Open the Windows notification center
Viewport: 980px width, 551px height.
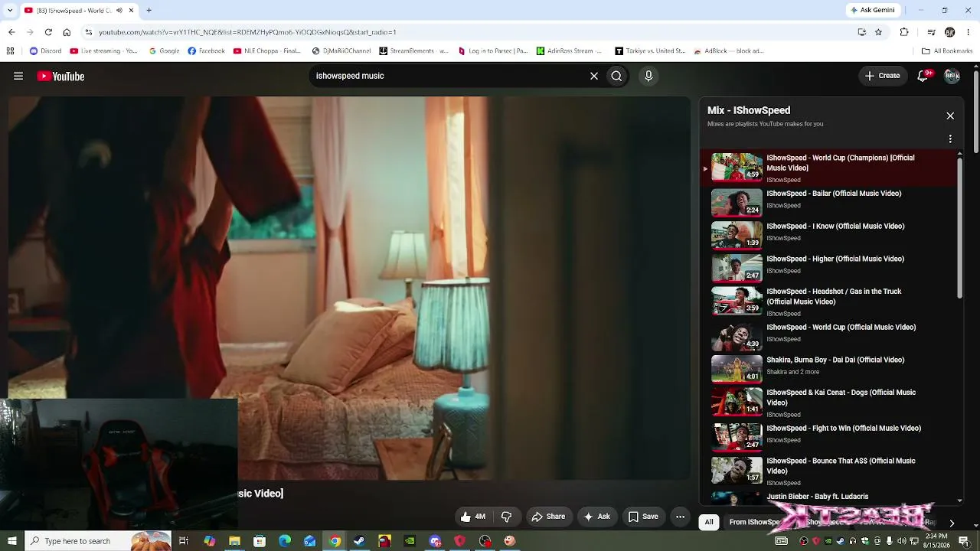pos(964,541)
